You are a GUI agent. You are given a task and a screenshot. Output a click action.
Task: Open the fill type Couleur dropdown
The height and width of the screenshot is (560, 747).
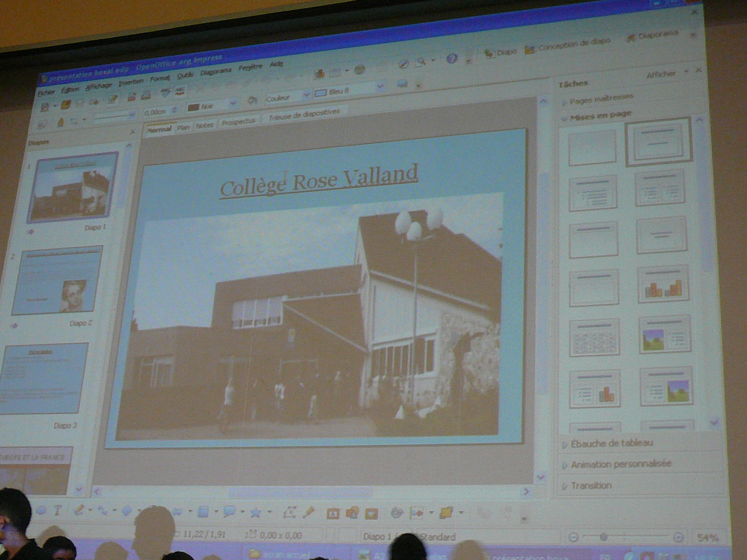click(306, 95)
